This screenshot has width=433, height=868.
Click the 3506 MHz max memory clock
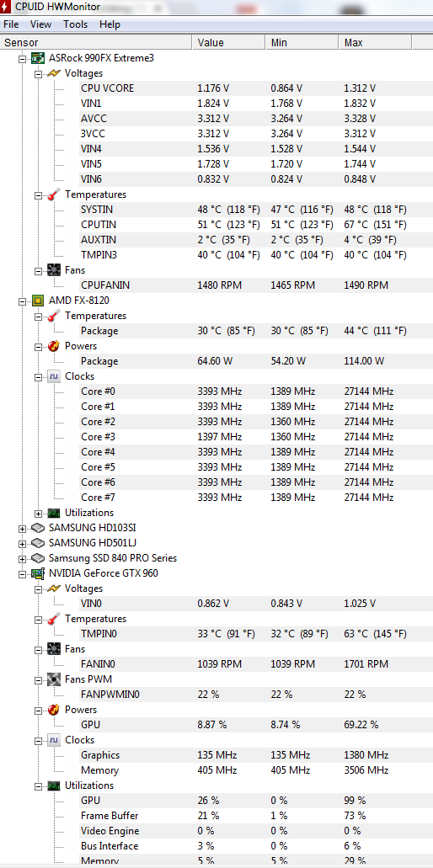pyautogui.click(x=366, y=770)
